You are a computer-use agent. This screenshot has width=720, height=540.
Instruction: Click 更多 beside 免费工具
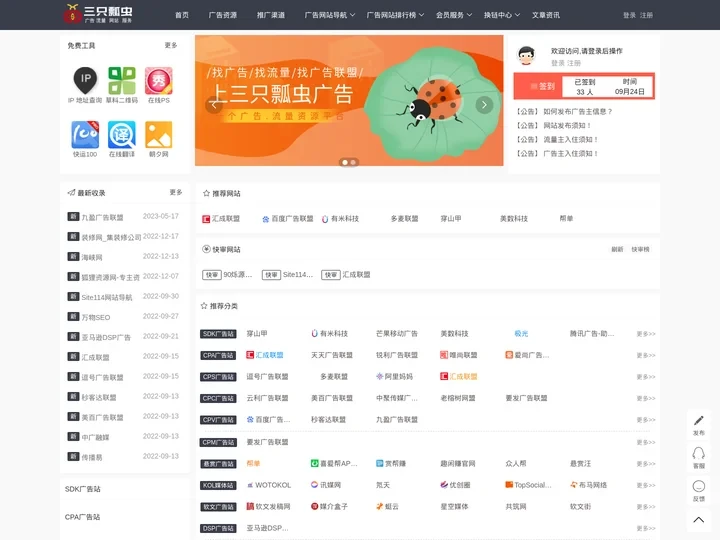(171, 45)
